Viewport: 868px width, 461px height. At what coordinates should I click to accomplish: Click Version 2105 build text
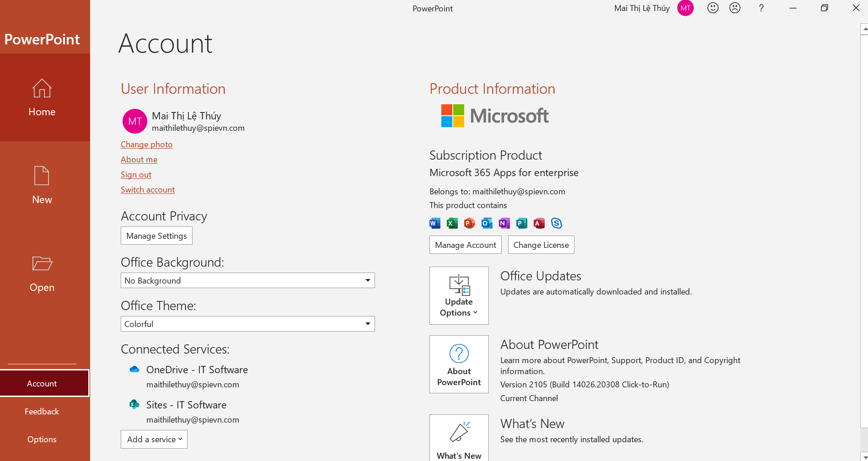pyautogui.click(x=584, y=385)
